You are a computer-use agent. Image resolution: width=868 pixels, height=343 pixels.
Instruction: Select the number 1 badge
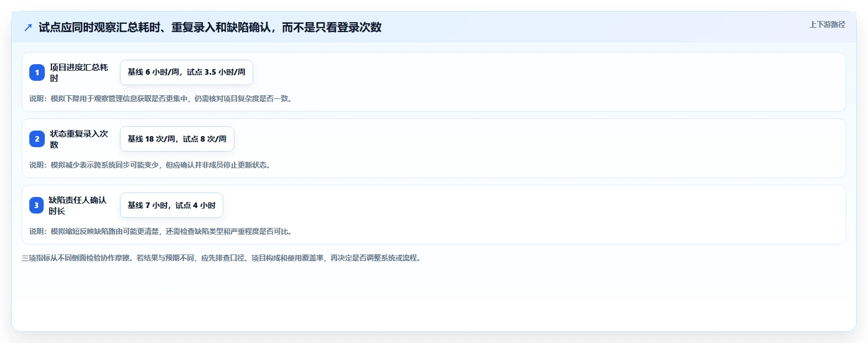tap(37, 72)
